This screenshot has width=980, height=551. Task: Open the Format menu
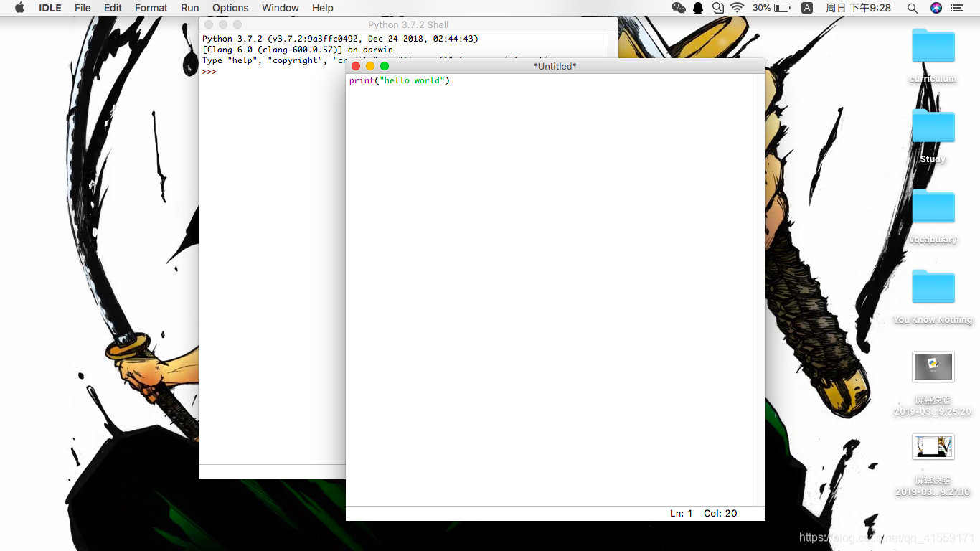pyautogui.click(x=151, y=8)
